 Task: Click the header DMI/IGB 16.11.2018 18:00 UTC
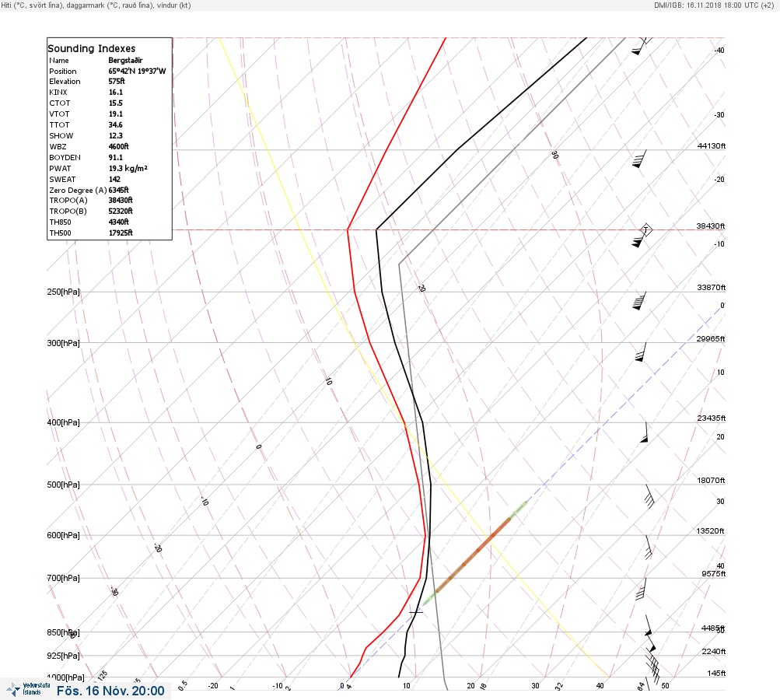pyautogui.click(x=714, y=5)
